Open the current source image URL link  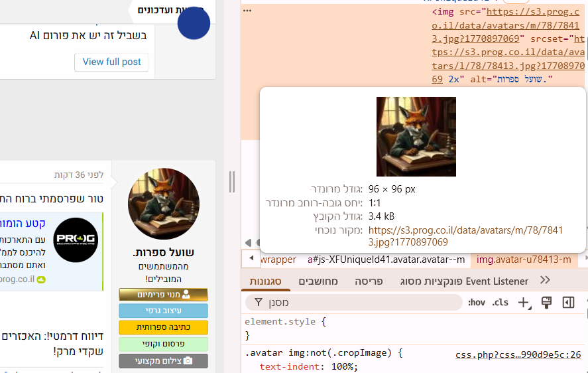tap(465, 236)
